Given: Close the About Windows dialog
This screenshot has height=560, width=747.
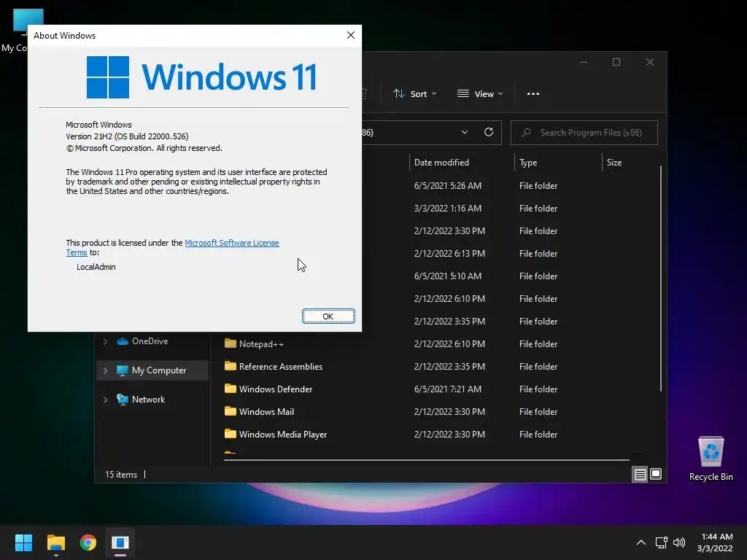Looking at the screenshot, I should [351, 35].
